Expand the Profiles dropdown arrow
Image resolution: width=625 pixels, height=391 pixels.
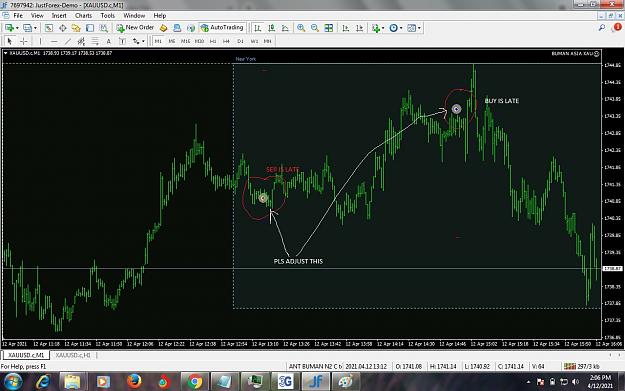coord(35,28)
